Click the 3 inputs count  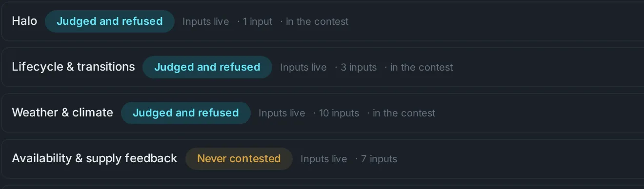pos(359,68)
